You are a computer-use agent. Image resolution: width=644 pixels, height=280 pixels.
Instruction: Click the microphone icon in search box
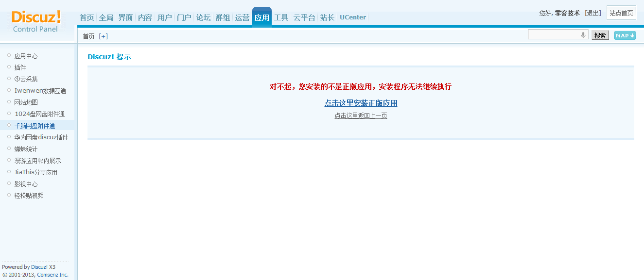click(x=583, y=34)
